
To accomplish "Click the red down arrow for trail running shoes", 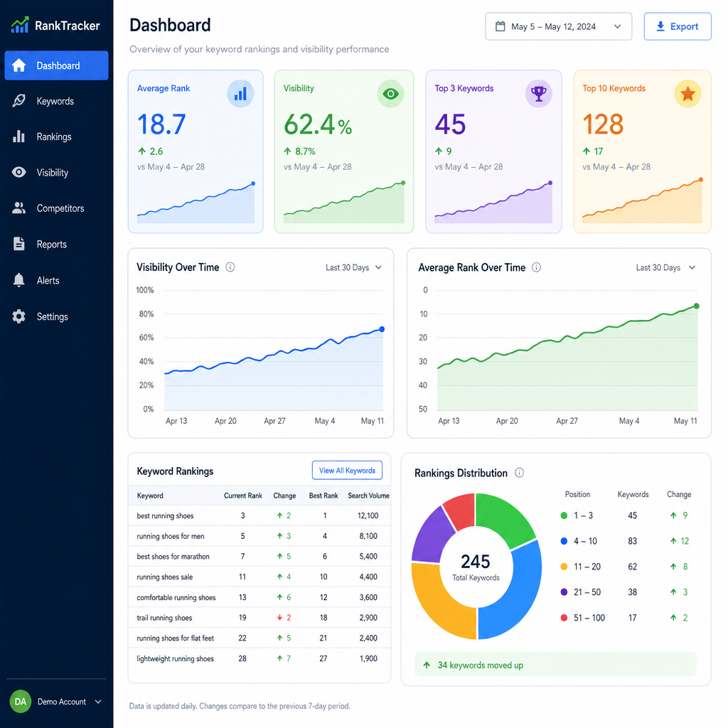I will point(280,618).
